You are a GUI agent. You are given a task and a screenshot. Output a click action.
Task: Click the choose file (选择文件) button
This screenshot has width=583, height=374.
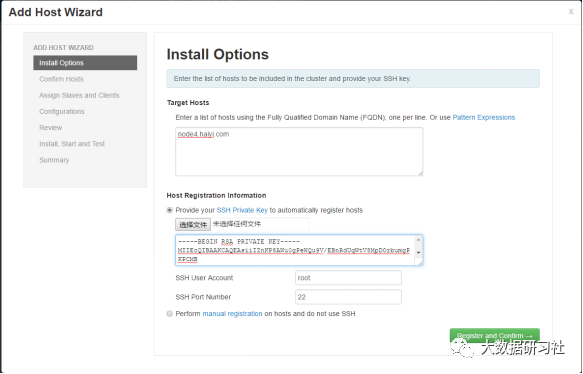pos(193,225)
